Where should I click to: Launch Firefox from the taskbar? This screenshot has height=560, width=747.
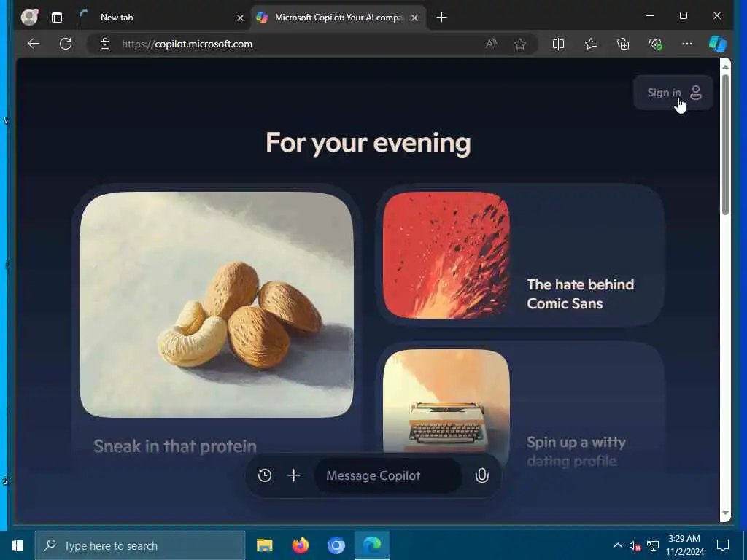click(300, 545)
